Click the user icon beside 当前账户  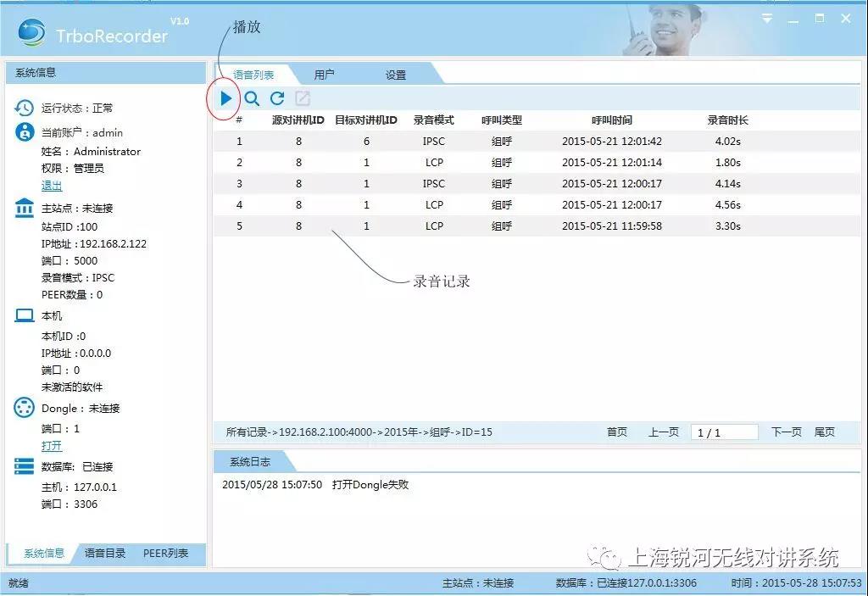point(25,132)
